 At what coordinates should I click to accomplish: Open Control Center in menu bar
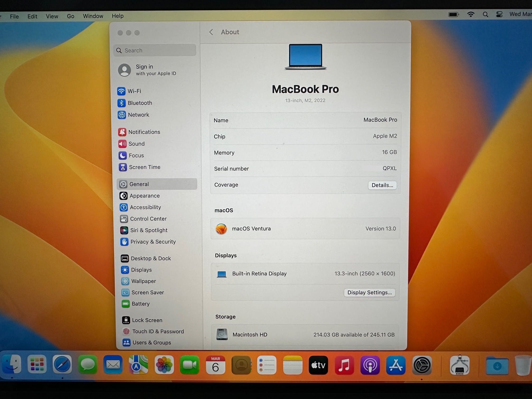499,14
